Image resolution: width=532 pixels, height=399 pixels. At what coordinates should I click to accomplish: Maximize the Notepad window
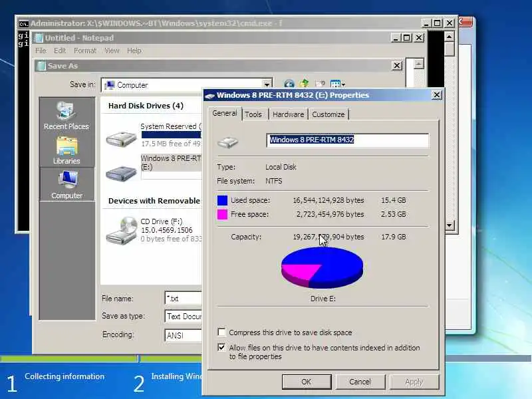(406, 38)
